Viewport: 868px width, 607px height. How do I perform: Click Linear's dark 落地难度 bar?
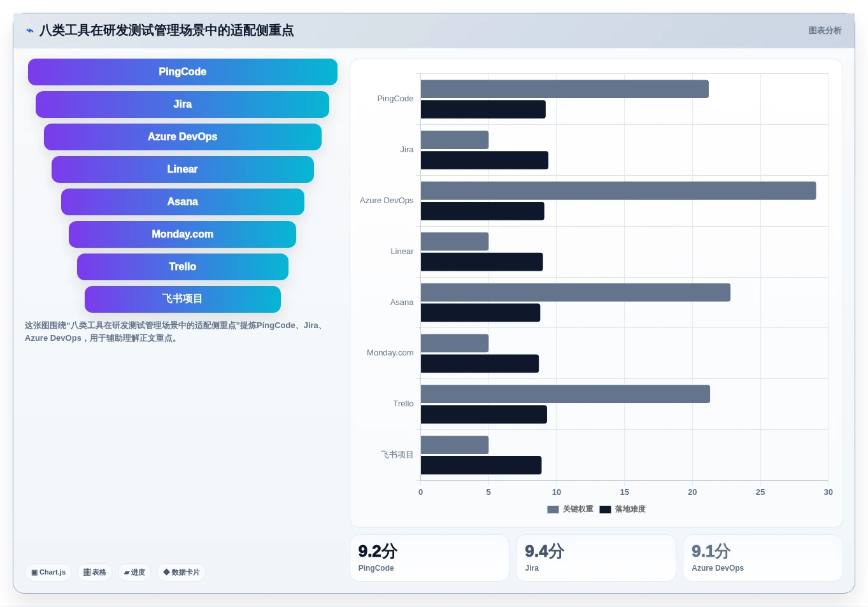[482, 262]
